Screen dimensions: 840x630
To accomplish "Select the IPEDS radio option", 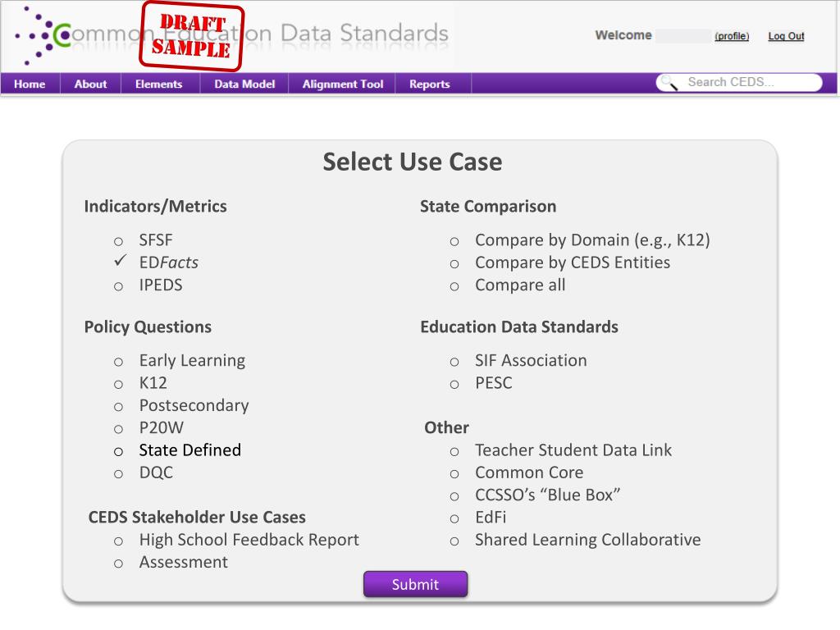I will point(118,286).
